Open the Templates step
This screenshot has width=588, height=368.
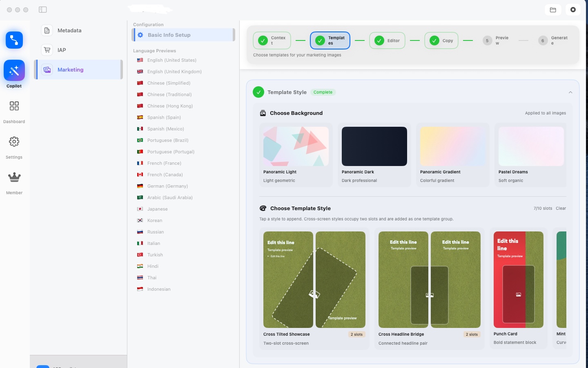(330, 40)
